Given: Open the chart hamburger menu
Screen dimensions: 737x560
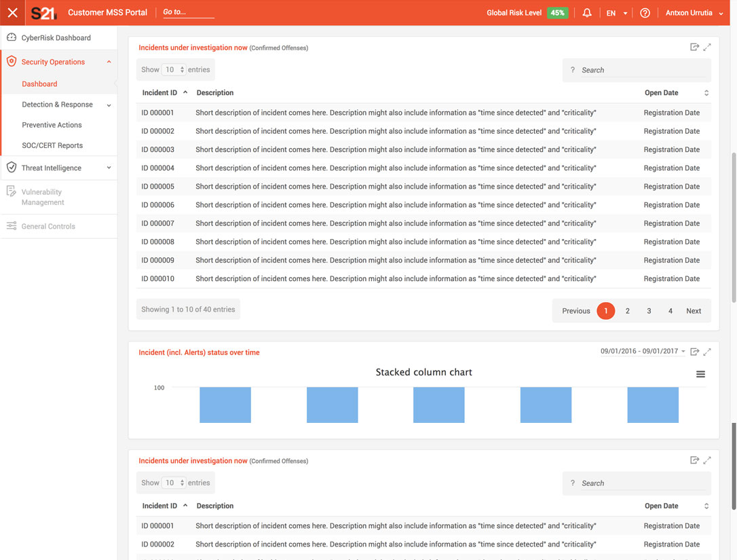Looking at the screenshot, I should coord(700,374).
